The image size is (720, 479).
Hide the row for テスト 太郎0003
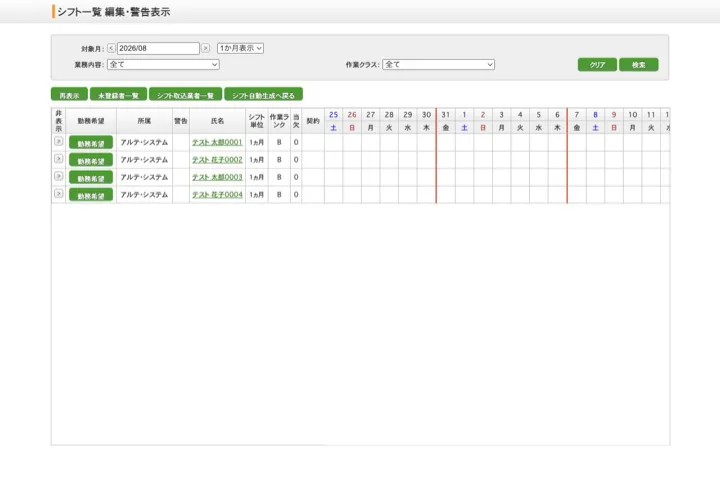pyautogui.click(x=58, y=176)
